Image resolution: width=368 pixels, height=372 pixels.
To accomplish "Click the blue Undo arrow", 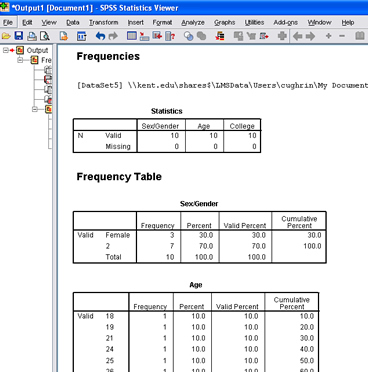I will click(x=100, y=36).
